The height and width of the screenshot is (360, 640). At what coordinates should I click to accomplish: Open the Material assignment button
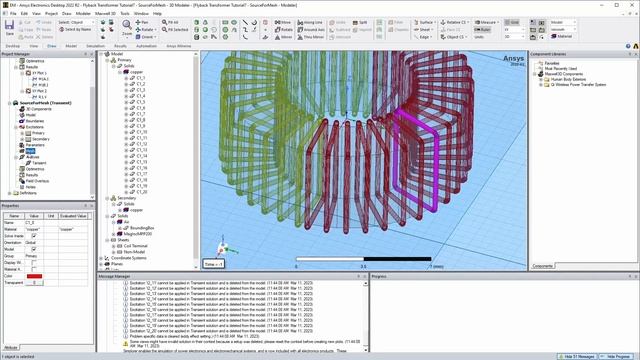point(561,36)
